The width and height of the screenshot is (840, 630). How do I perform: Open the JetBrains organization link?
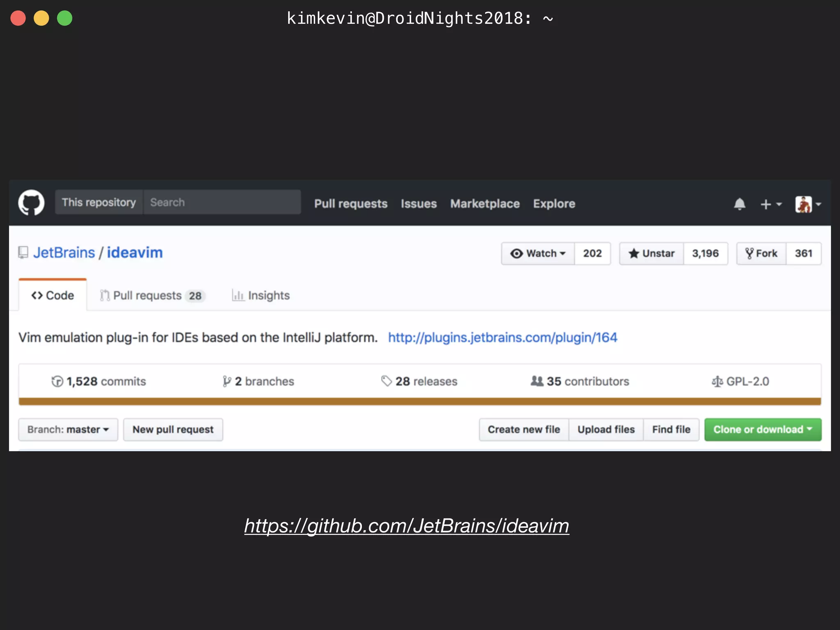tap(64, 253)
